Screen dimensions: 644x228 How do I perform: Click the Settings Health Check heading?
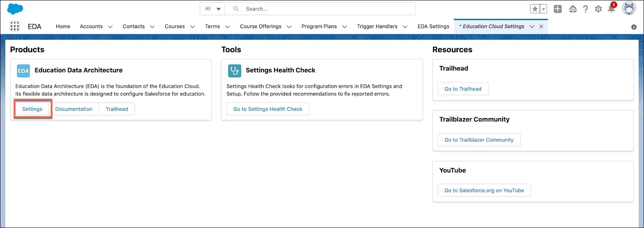click(x=281, y=70)
